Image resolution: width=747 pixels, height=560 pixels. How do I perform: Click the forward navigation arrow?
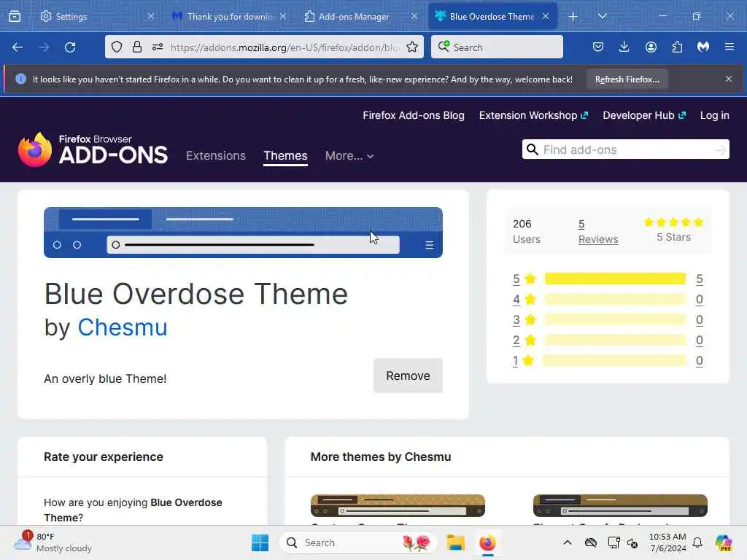click(x=44, y=47)
